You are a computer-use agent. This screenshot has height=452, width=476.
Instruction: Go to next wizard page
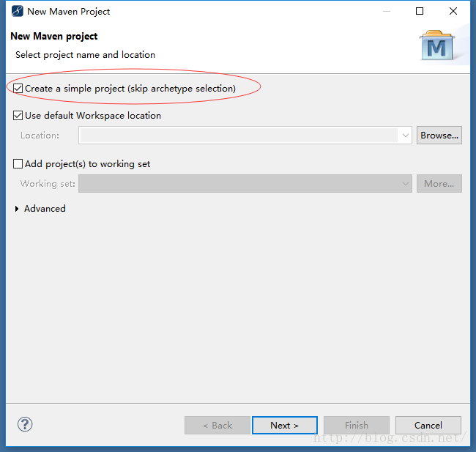pos(284,426)
